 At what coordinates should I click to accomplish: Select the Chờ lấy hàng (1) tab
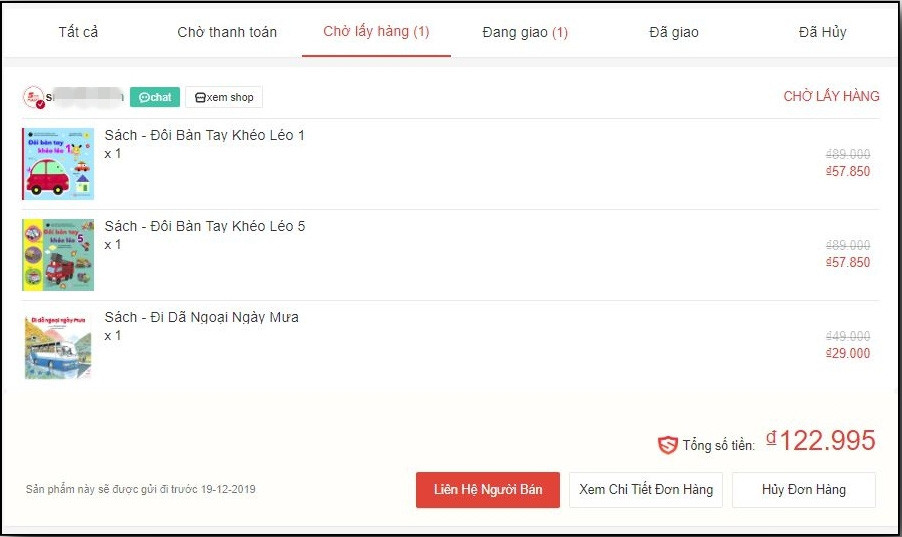376,32
